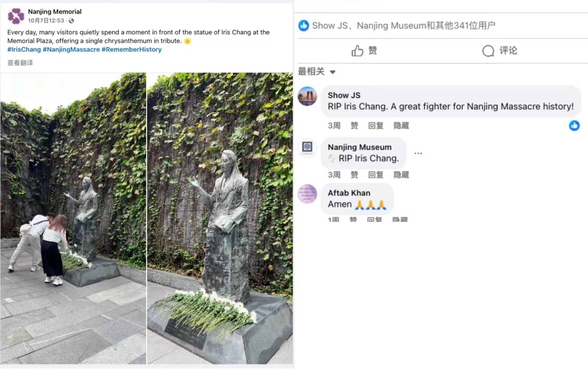Click 查看翻译 to translate the post
The height and width of the screenshot is (370, 588).
(x=20, y=63)
